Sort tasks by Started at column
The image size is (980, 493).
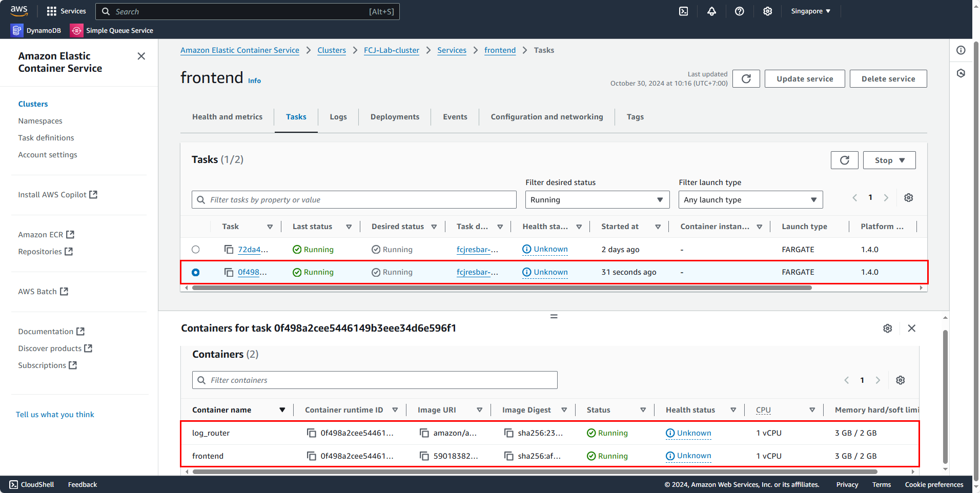pos(658,227)
